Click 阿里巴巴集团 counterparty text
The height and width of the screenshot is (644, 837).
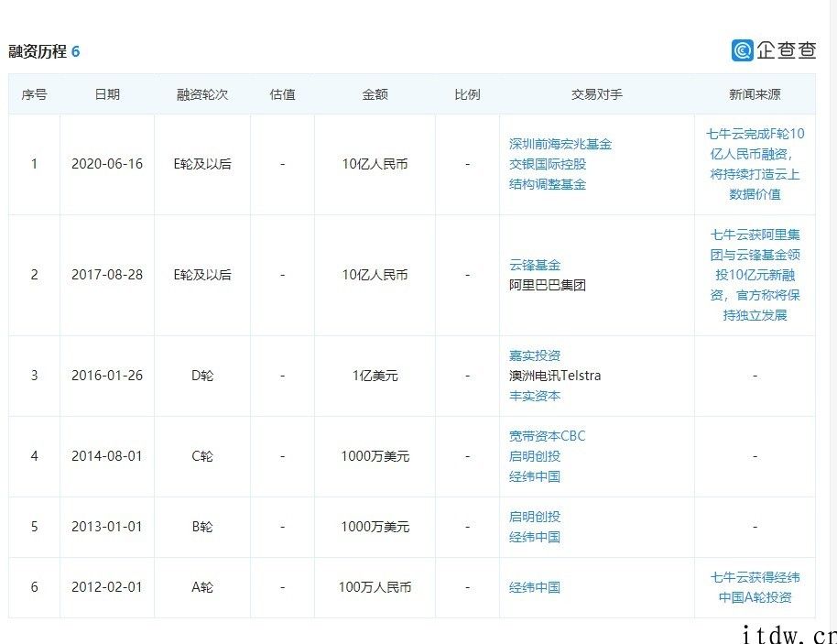[x=547, y=285]
